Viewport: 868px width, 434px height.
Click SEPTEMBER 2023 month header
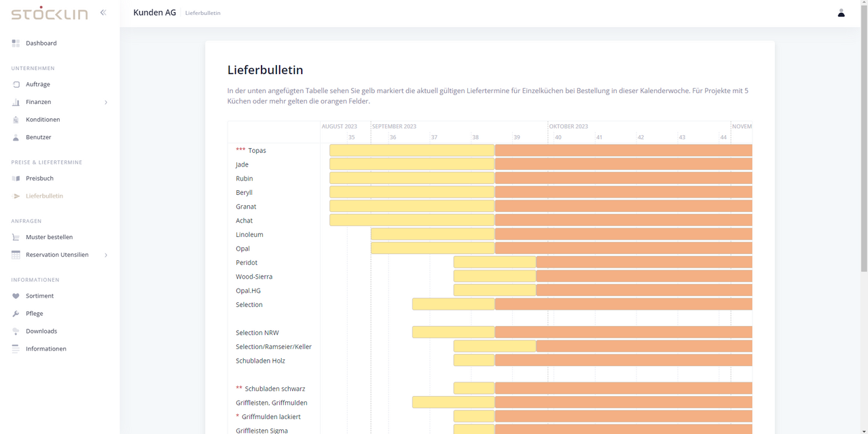pyautogui.click(x=394, y=126)
